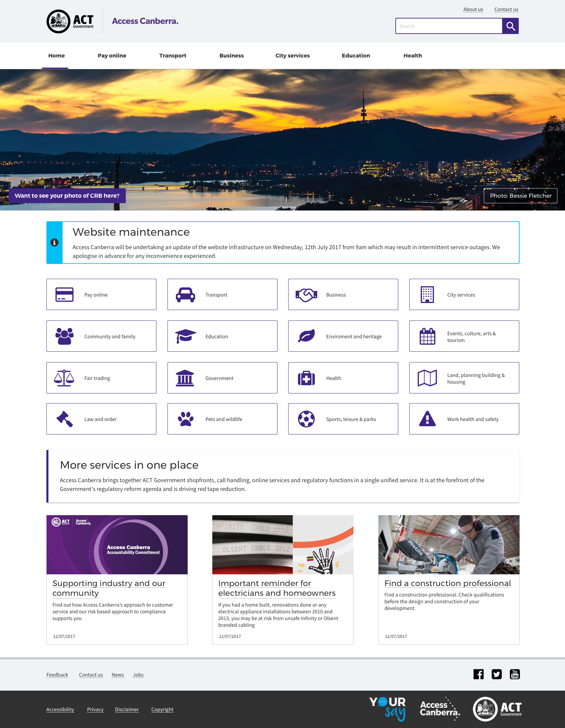This screenshot has width=565, height=728.
Task: Click 'Want to see your photo of CRB here?' button
Action: click(67, 196)
